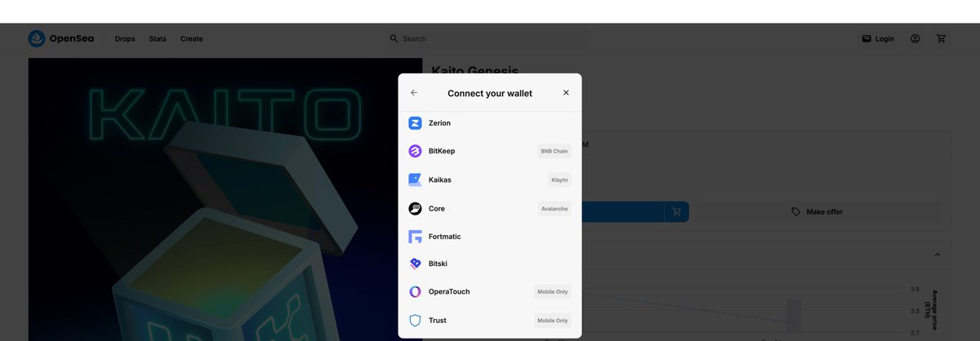Click the Bitski wallet icon
The width and height of the screenshot is (980, 341).
tap(415, 263)
